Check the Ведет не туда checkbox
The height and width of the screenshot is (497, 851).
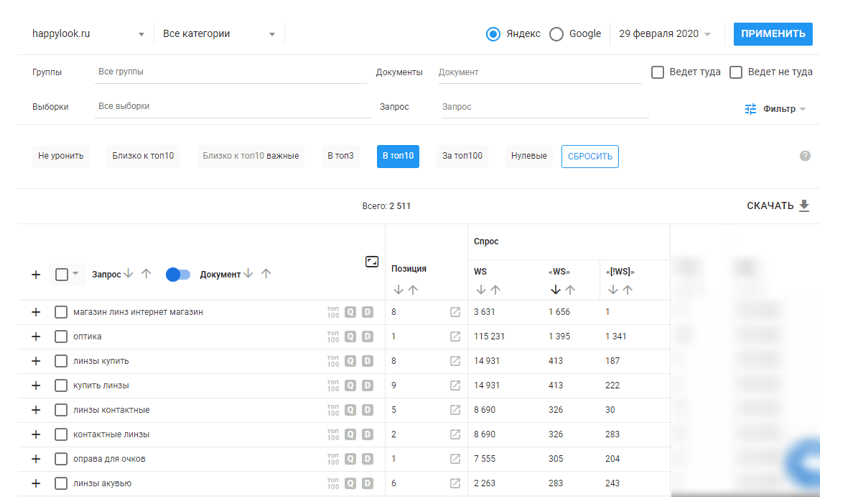[736, 72]
